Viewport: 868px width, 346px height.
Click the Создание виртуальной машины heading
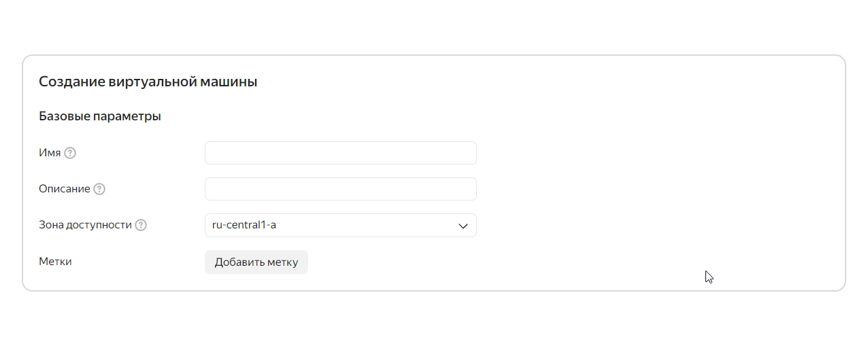click(x=148, y=82)
